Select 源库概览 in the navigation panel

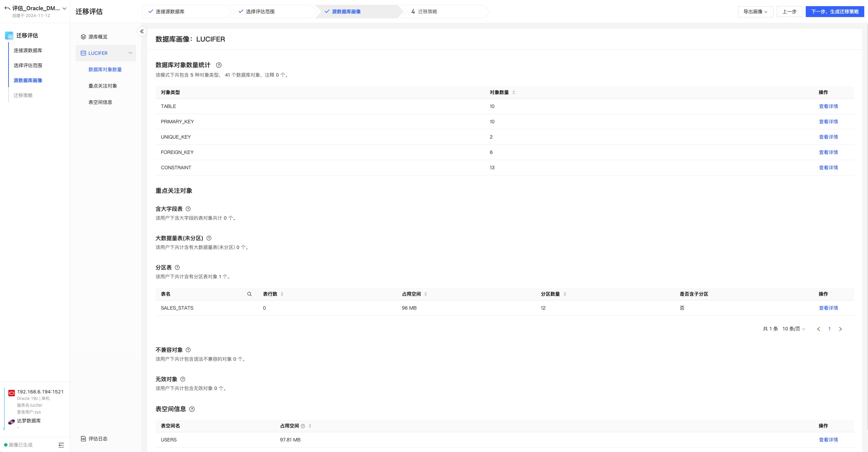pyautogui.click(x=98, y=37)
